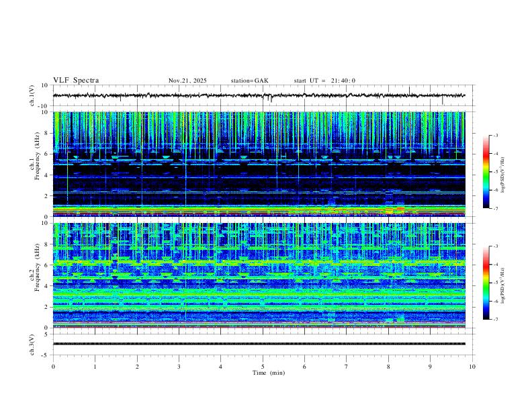
Task: Click the "ch.2 Frequency (kHz)" axis label
Action: pos(35,267)
